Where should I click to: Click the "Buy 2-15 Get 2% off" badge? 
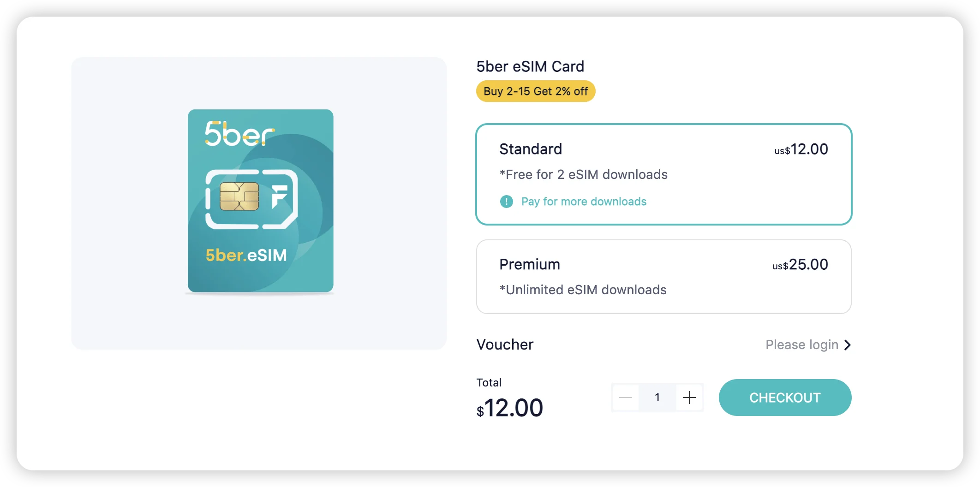[x=536, y=91]
